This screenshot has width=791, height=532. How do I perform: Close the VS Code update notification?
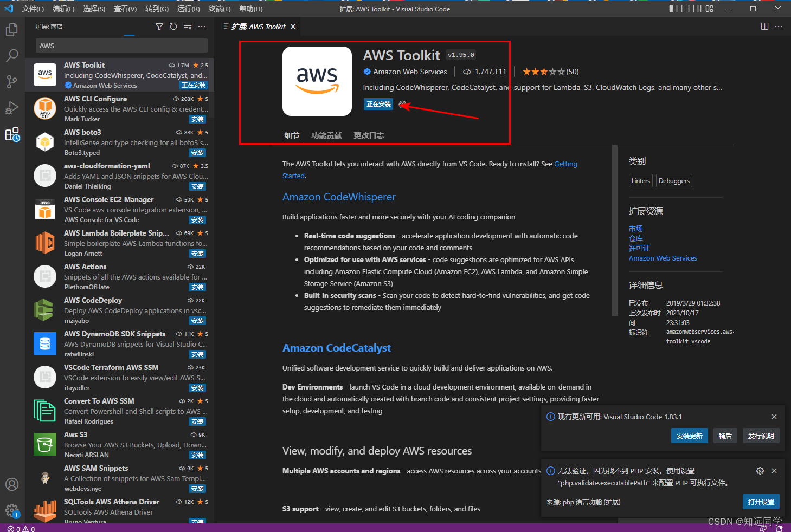point(774,417)
